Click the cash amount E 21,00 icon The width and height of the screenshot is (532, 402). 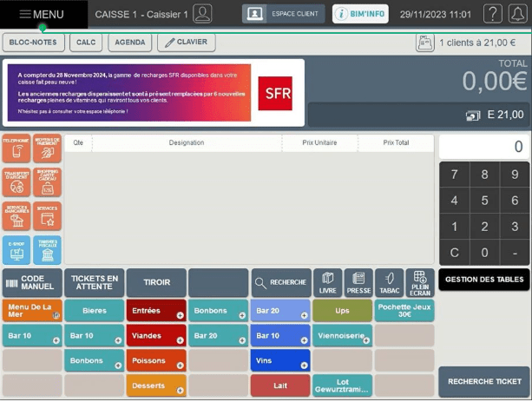473,115
